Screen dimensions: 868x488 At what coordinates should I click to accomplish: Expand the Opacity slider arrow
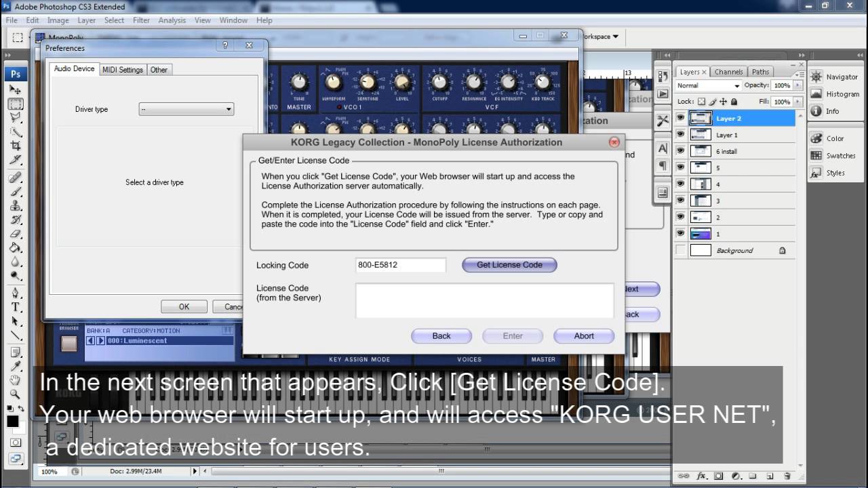click(x=798, y=85)
